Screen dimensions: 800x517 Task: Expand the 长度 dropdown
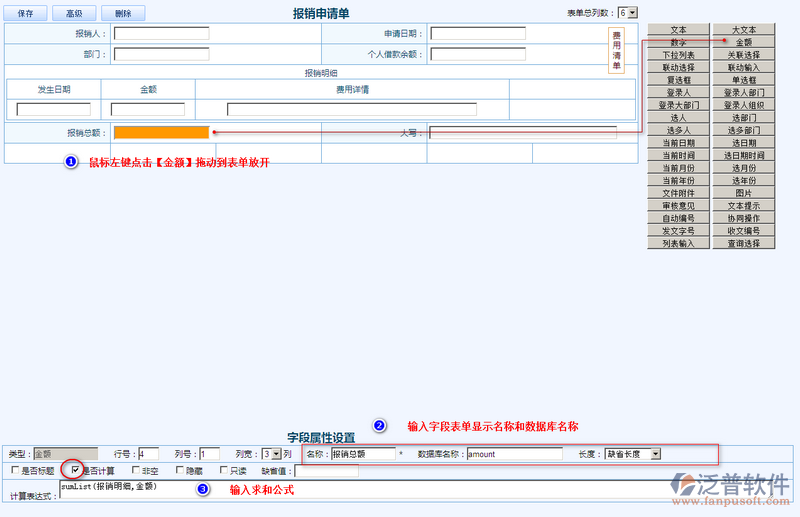[x=632, y=454]
